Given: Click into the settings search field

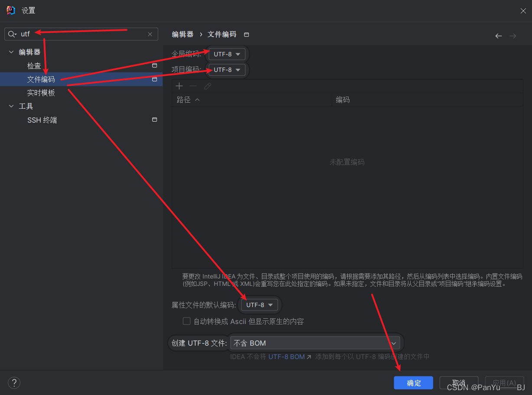Looking at the screenshot, I should tap(82, 34).
